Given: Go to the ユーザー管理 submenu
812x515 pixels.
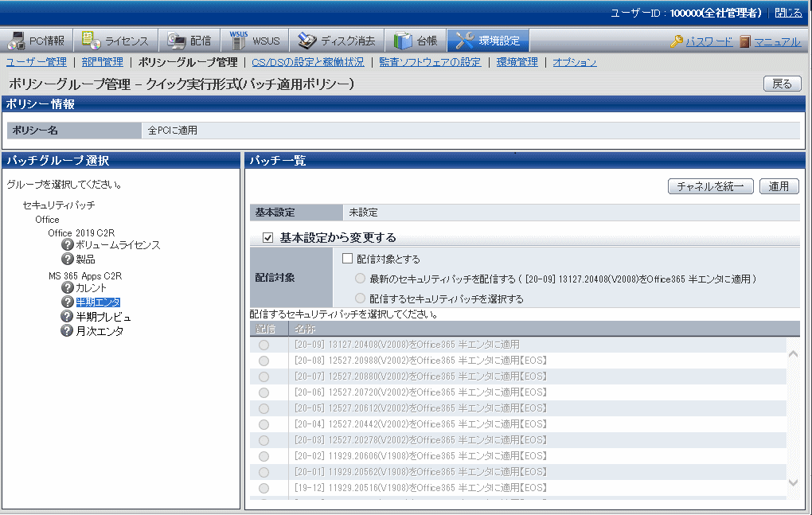Looking at the screenshot, I should click(x=37, y=62).
